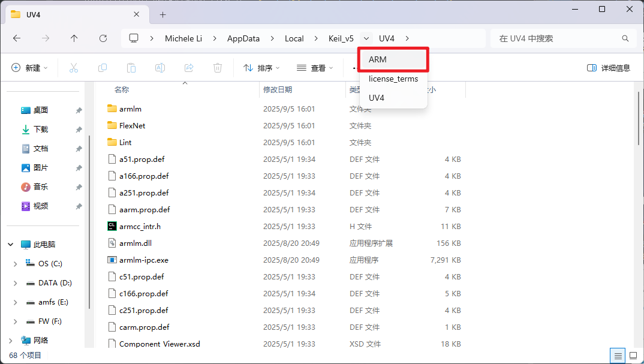This screenshot has height=364, width=644.
Task: Open a new tab with plus button
Action: [x=162, y=14]
